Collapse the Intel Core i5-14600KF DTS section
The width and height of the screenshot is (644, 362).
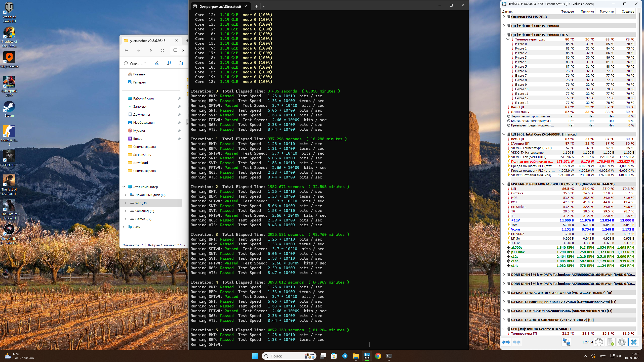coord(504,35)
